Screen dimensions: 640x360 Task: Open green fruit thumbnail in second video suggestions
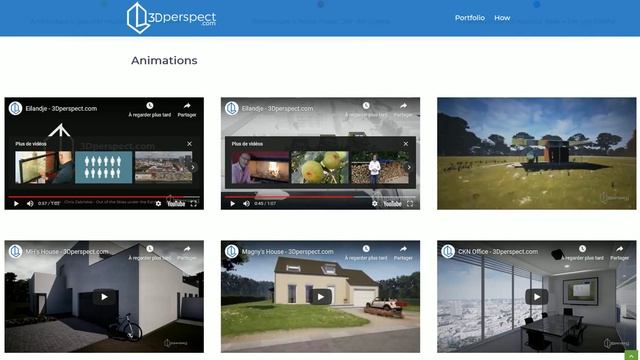320,167
